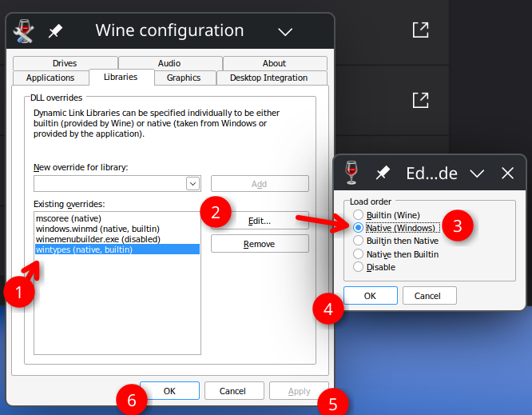Open the Applications tab
Image resolution: width=532 pixels, height=415 pixels.
pos(50,78)
